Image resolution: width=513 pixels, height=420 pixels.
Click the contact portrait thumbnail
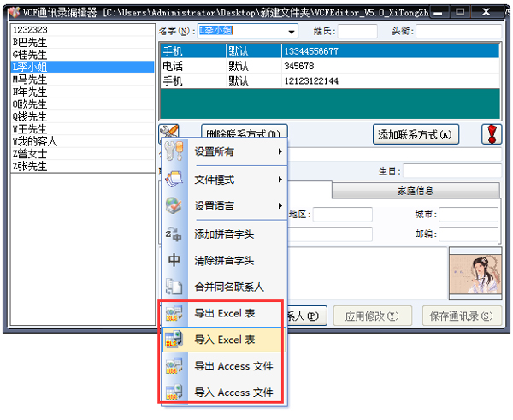tap(475, 273)
